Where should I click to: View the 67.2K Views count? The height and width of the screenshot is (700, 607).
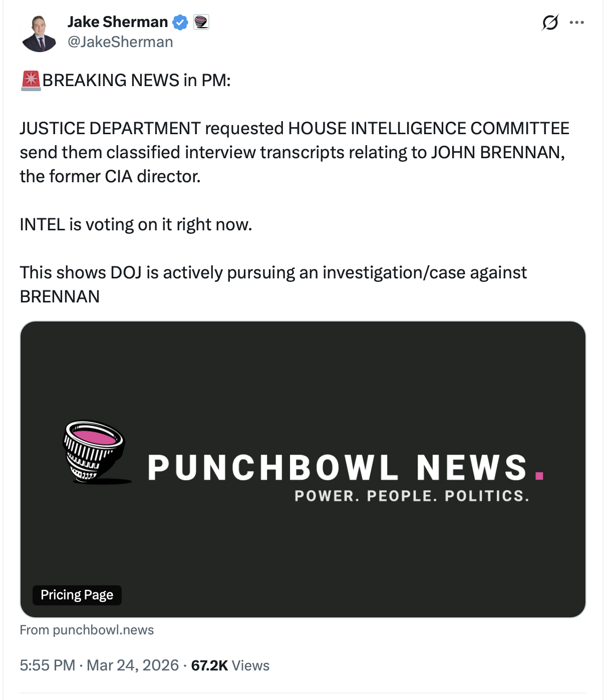(x=230, y=665)
